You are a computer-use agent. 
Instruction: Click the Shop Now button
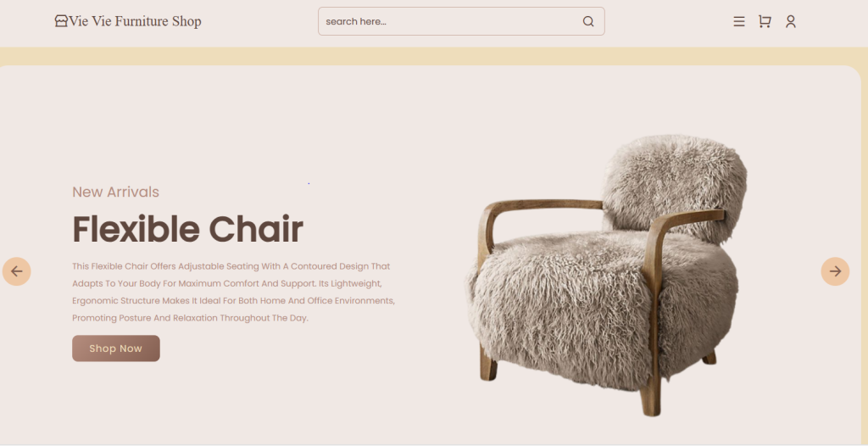tap(115, 348)
